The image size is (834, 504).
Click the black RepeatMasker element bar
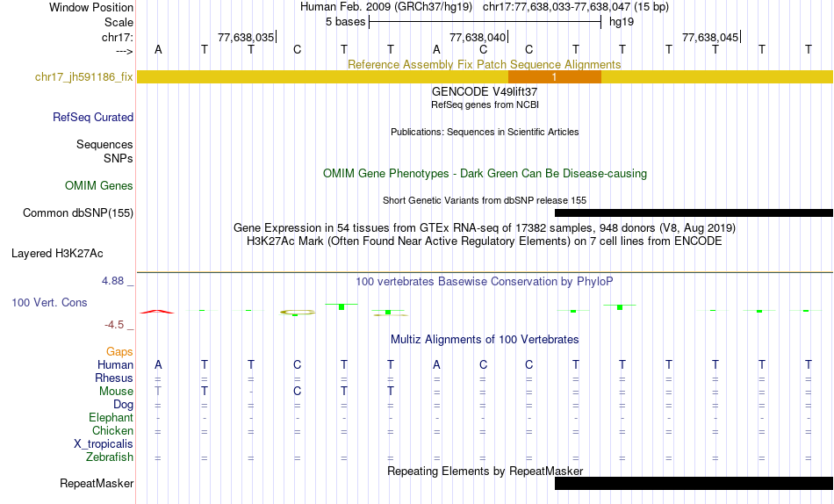tap(694, 483)
